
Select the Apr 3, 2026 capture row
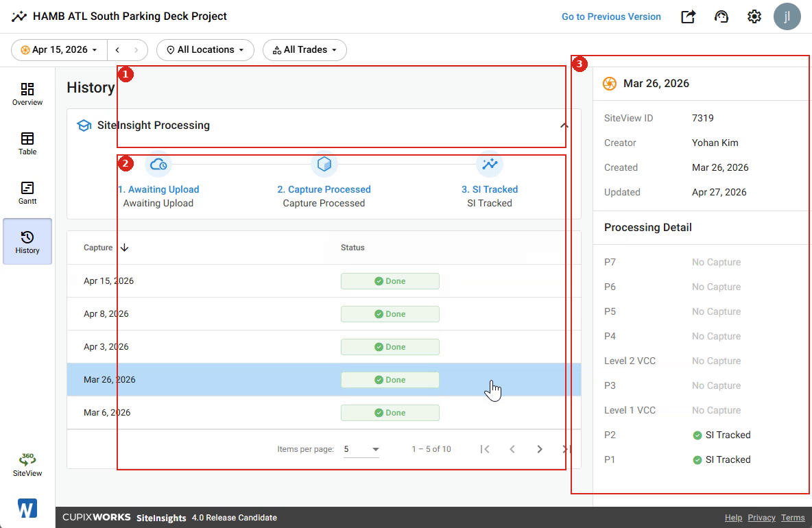tap(324, 347)
